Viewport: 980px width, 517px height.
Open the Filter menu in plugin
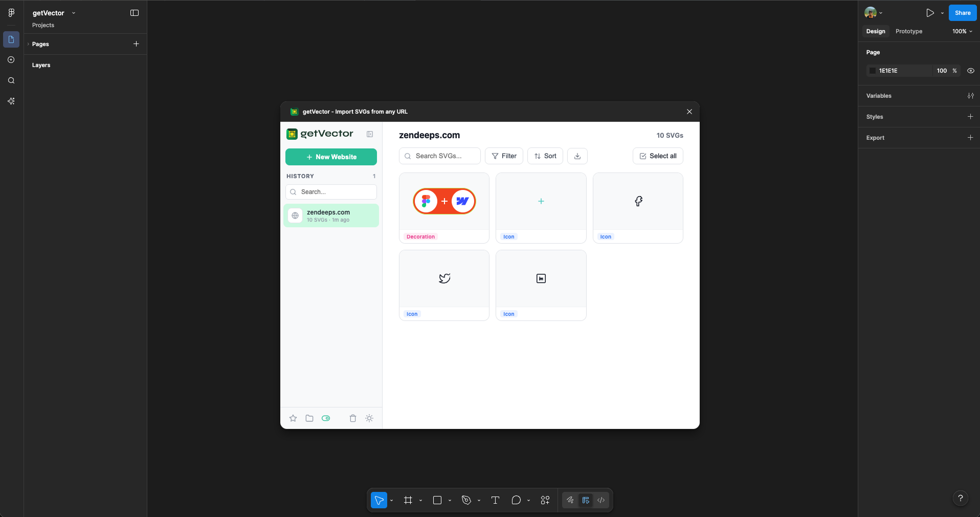(504, 156)
